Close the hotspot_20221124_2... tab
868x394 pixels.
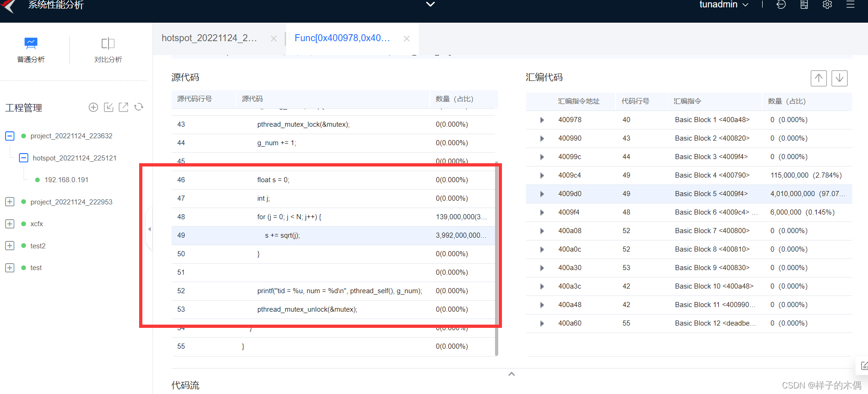pos(274,38)
